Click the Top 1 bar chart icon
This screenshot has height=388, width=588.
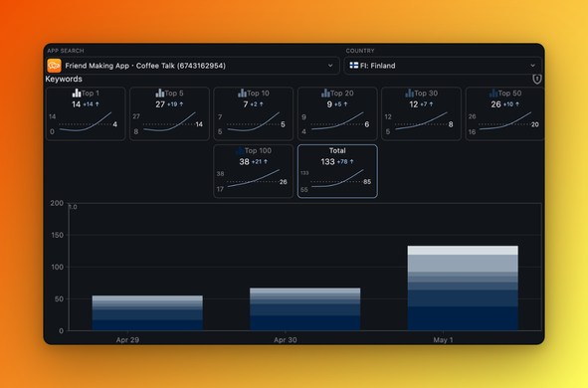[x=77, y=93]
